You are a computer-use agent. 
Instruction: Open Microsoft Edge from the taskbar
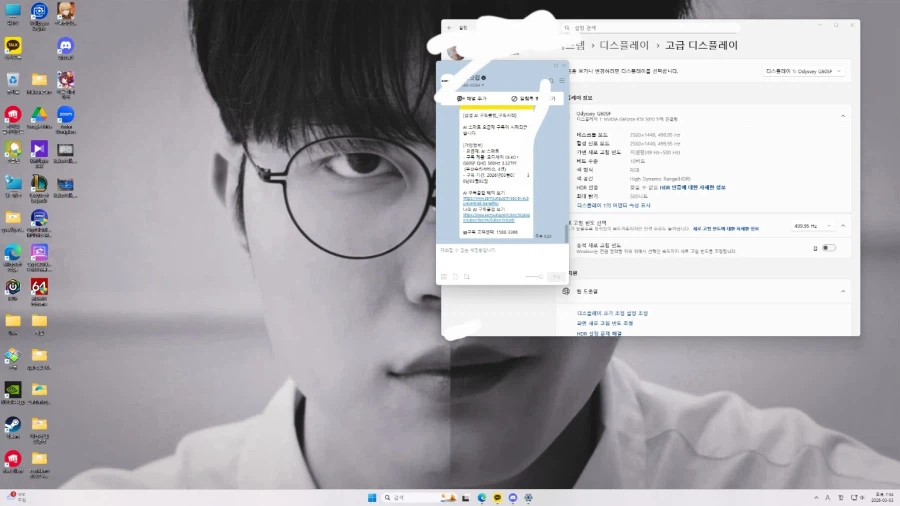(482, 497)
